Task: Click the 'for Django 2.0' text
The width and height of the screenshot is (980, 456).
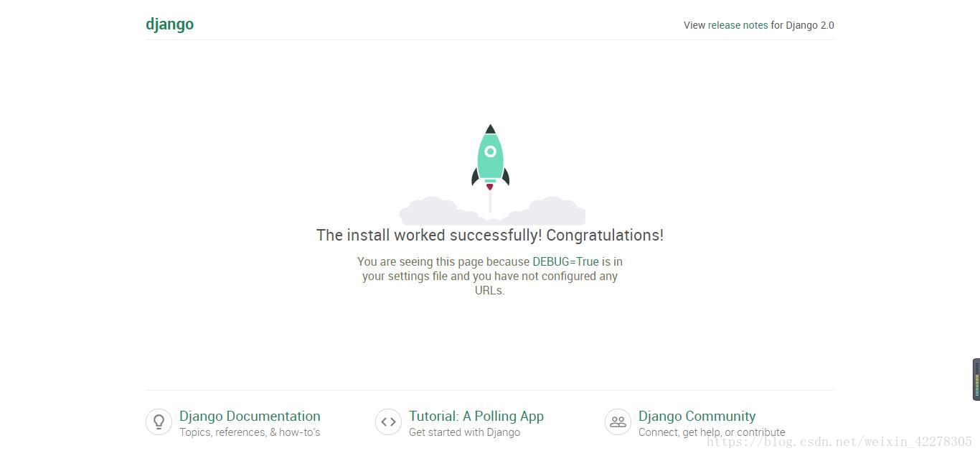Action: (x=802, y=25)
